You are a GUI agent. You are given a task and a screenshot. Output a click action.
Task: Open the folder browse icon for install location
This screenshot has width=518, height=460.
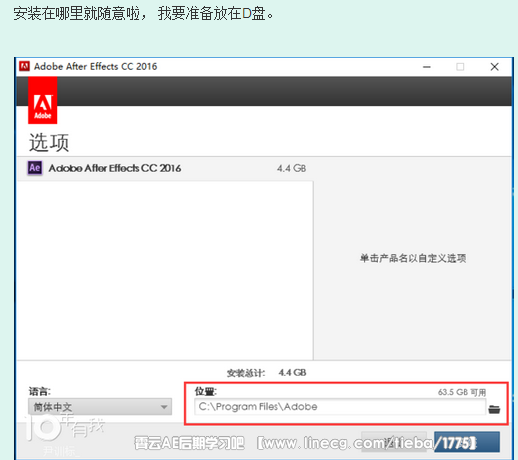(x=494, y=409)
